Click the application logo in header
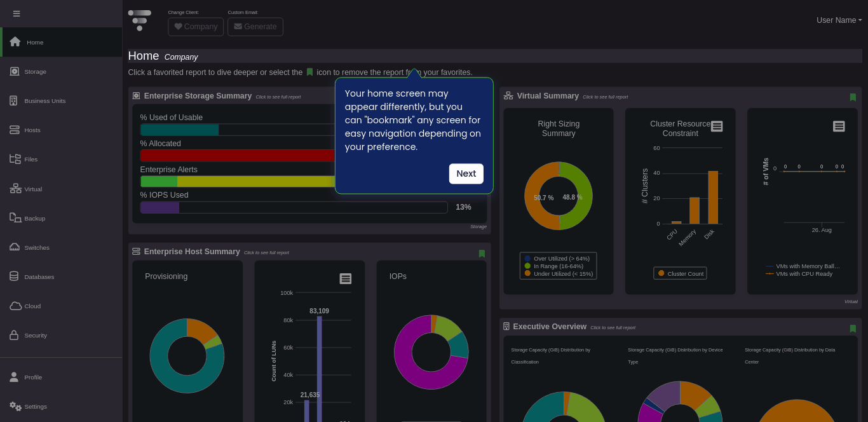The width and height of the screenshot is (868, 422). 140,20
